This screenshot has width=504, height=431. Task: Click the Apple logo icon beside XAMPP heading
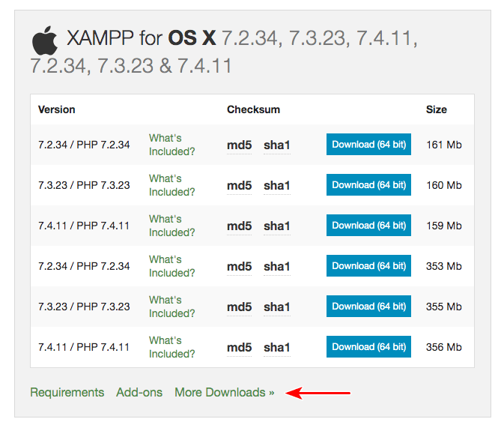click(45, 40)
